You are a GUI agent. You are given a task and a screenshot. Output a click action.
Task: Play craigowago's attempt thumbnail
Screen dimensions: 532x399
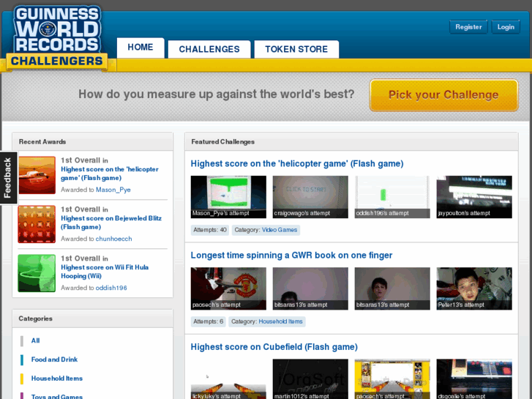310,197
